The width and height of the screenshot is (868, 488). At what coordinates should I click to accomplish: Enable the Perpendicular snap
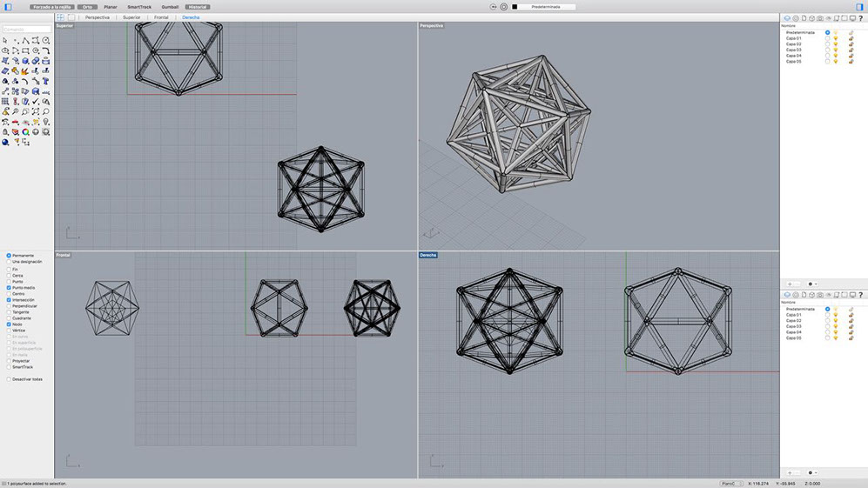point(9,306)
